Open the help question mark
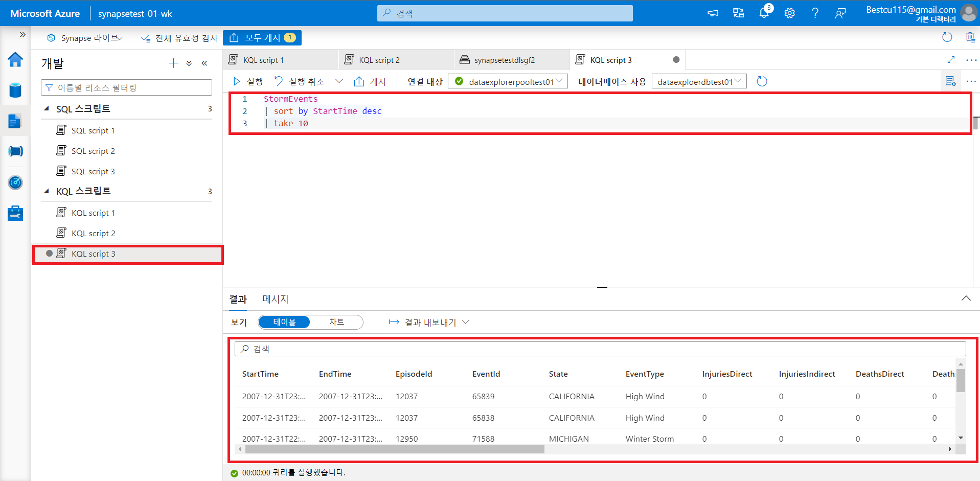This screenshot has width=980, height=481. coord(815,13)
